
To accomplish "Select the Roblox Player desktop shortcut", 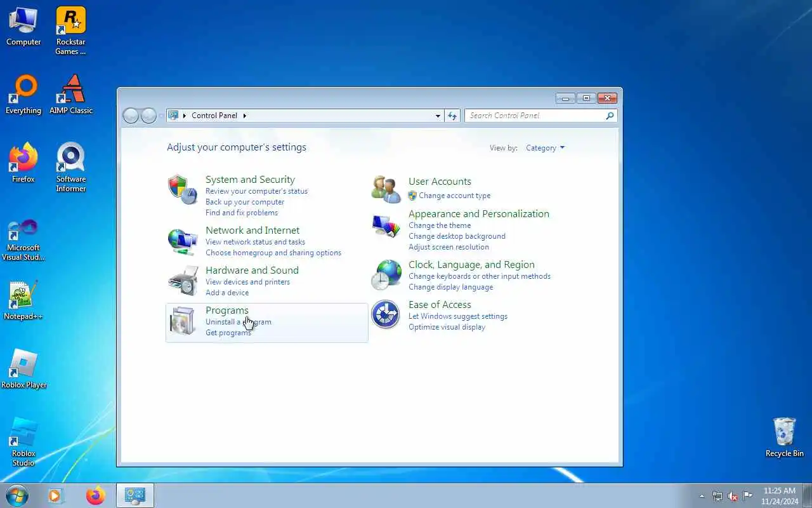I will [24, 370].
